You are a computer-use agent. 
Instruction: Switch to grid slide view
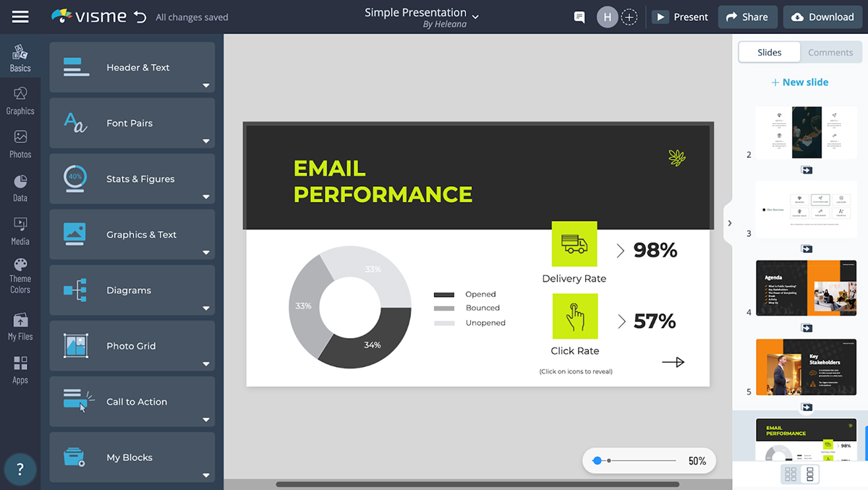pyautogui.click(x=791, y=475)
